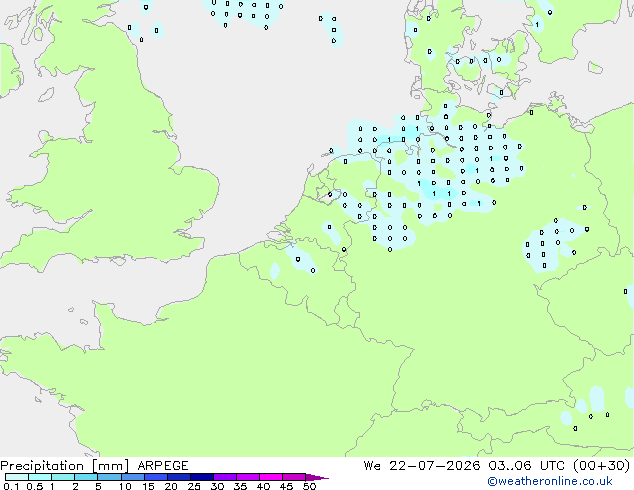
Task: Select the date text 'We 22-07-2026'
Action: click(422, 466)
